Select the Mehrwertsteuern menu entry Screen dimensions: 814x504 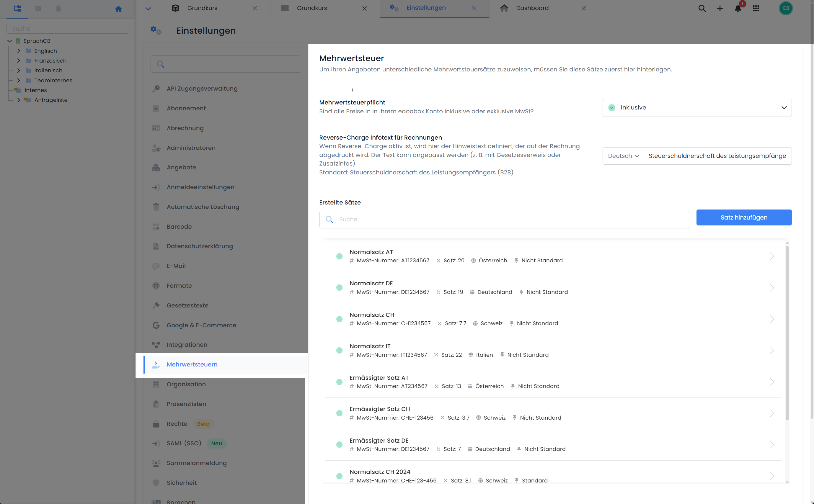pyautogui.click(x=192, y=364)
